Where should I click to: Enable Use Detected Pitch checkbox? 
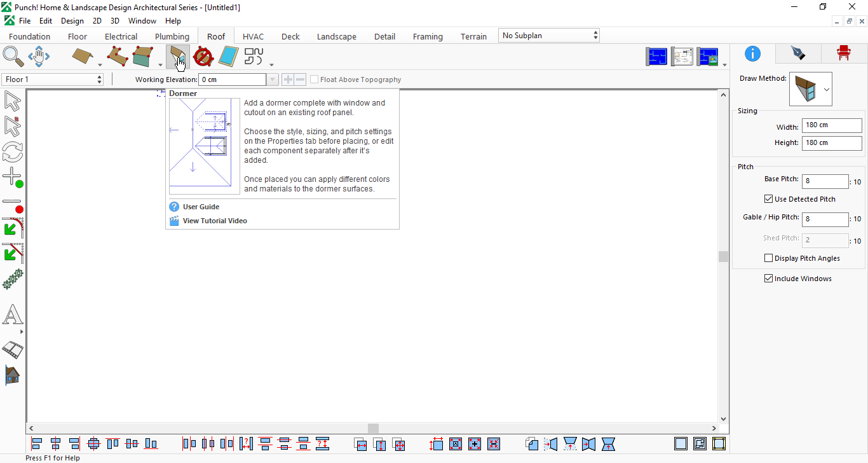point(769,199)
